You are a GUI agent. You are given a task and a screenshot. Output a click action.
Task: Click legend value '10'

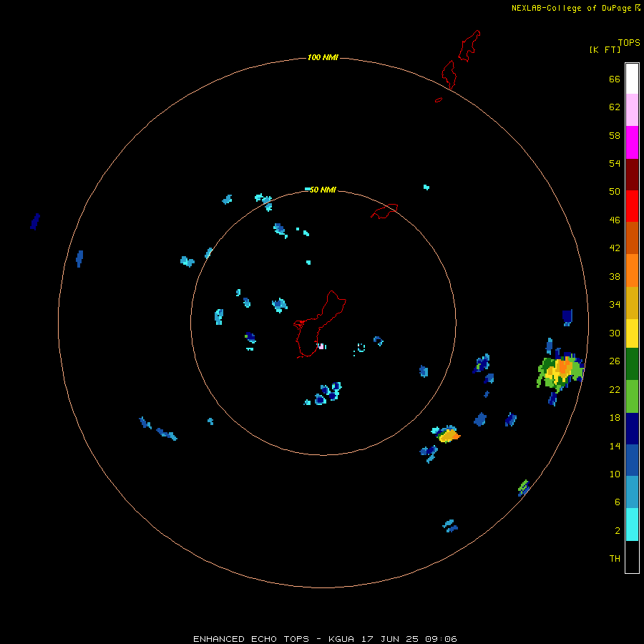(615, 474)
